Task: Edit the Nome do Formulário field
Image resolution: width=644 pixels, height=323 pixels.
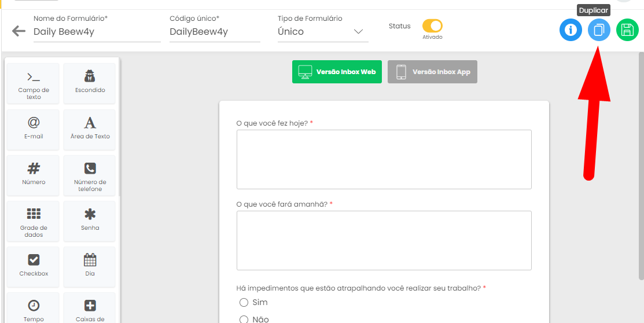Action: [x=97, y=32]
